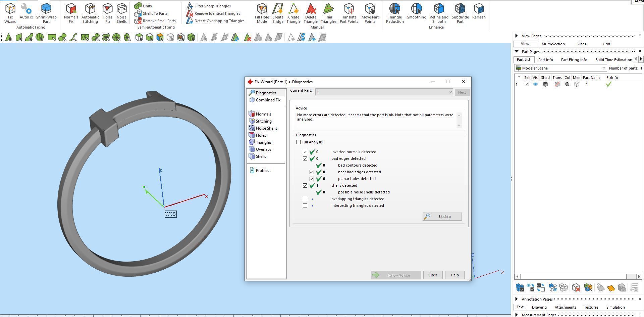644x317 pixels.
Task: Uncheck shells detected checkbox
Action: coord(305,185)
